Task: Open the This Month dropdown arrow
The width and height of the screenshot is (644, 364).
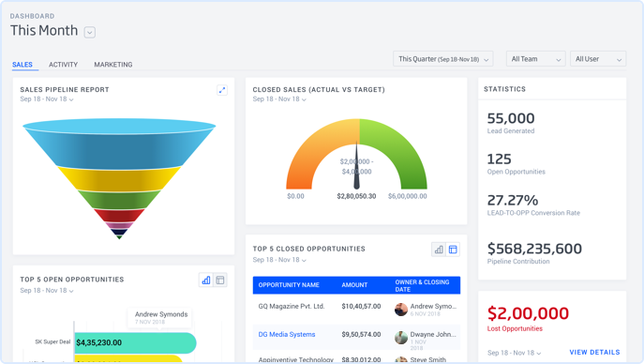Action: [90, 32]
